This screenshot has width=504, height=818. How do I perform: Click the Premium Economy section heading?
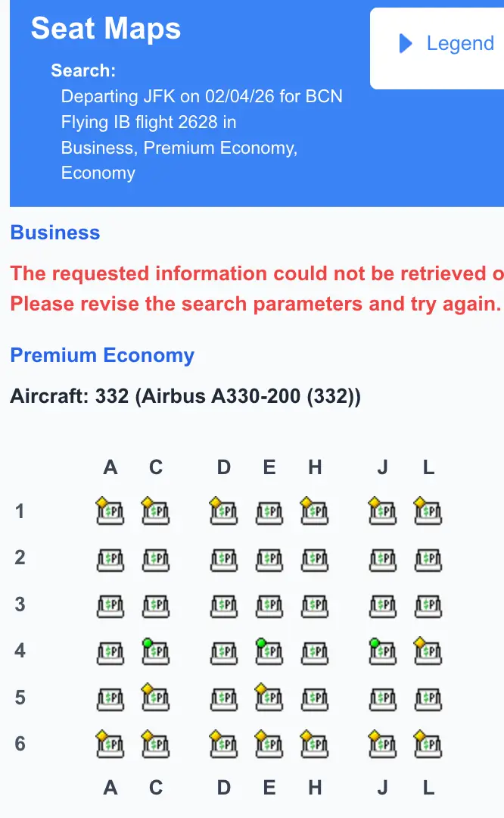pos(102,355)
